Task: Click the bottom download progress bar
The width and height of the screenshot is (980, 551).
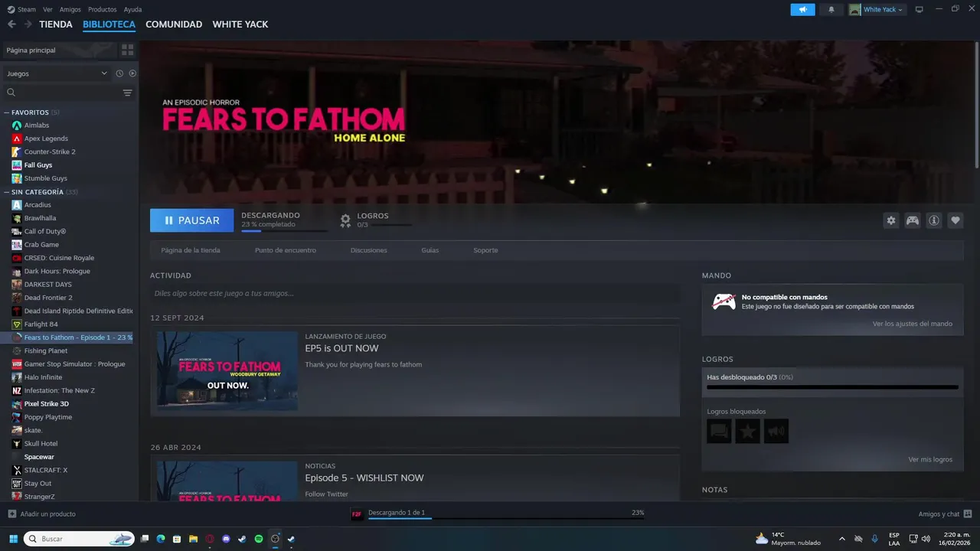Action: click(x=506, y=518)
